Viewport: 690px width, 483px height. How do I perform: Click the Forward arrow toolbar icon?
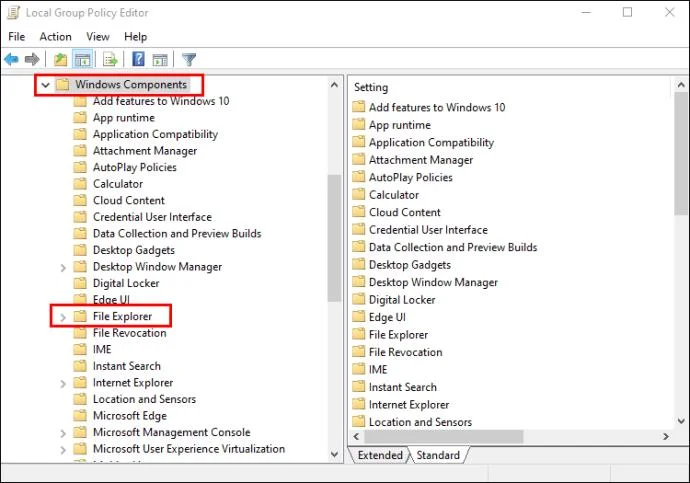tap(32, 59)
